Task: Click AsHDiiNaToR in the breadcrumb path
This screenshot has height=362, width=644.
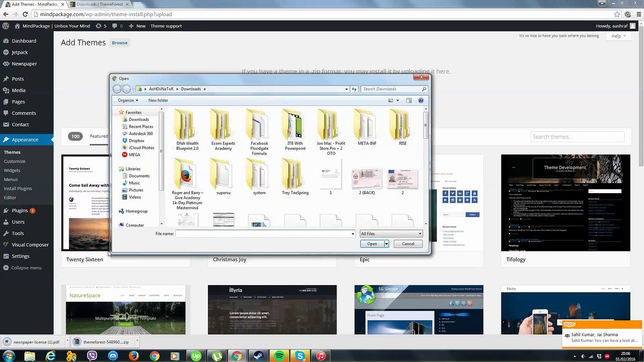Action: (x=161, y=89)
